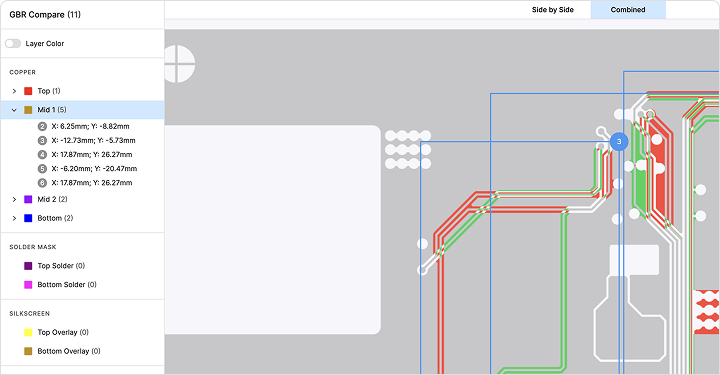Switch to Combined view
720x375 pixels.
coord(628,10)
